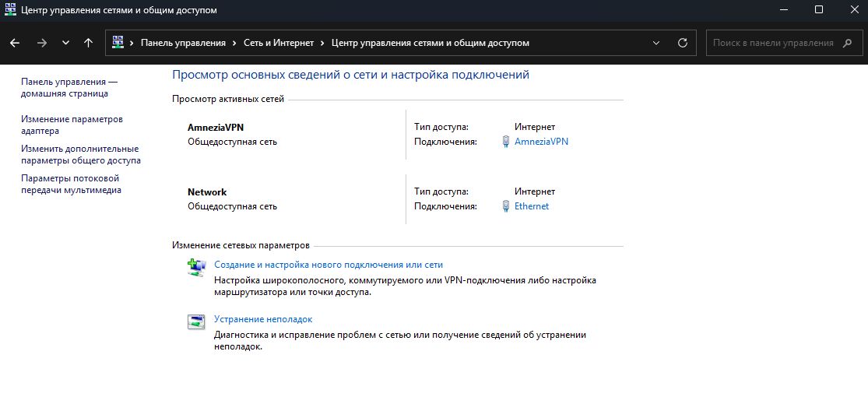Open Панель управления in breadcrumb

coord(183,43)
